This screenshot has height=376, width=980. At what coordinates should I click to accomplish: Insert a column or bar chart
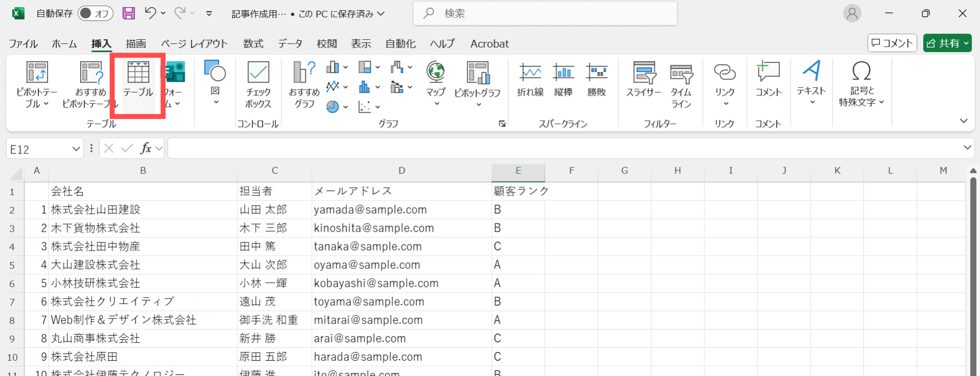tap(337, 67)
